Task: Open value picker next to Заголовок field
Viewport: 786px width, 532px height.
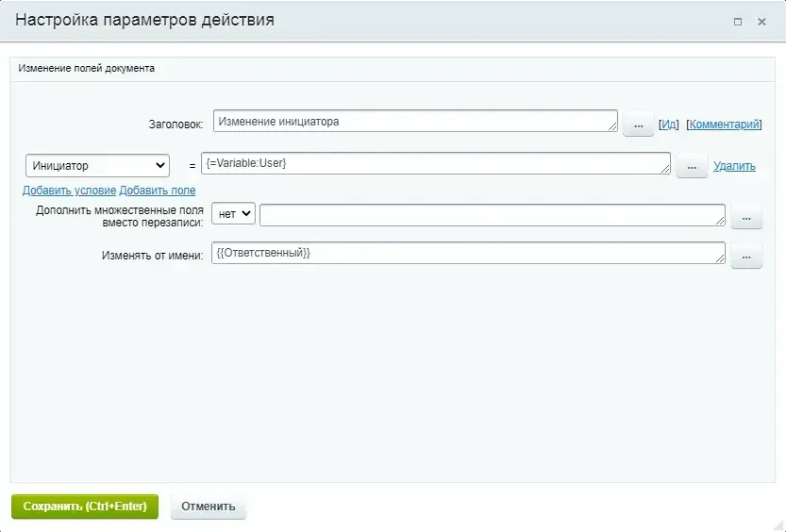Action: point(638,125)
